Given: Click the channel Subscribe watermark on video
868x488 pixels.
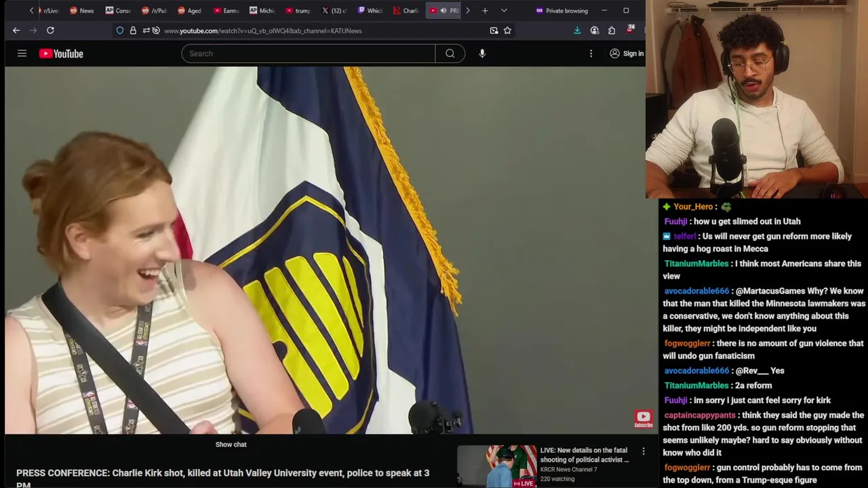Looking at the screenshot, I should (x=644, y=419).
